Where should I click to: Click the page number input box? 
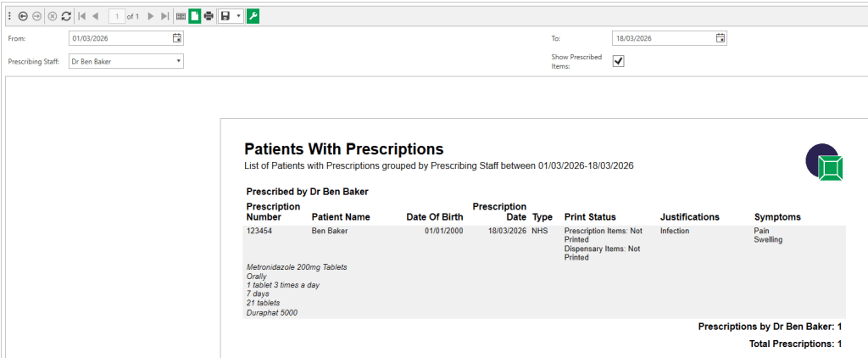click(x=116, y=16)
